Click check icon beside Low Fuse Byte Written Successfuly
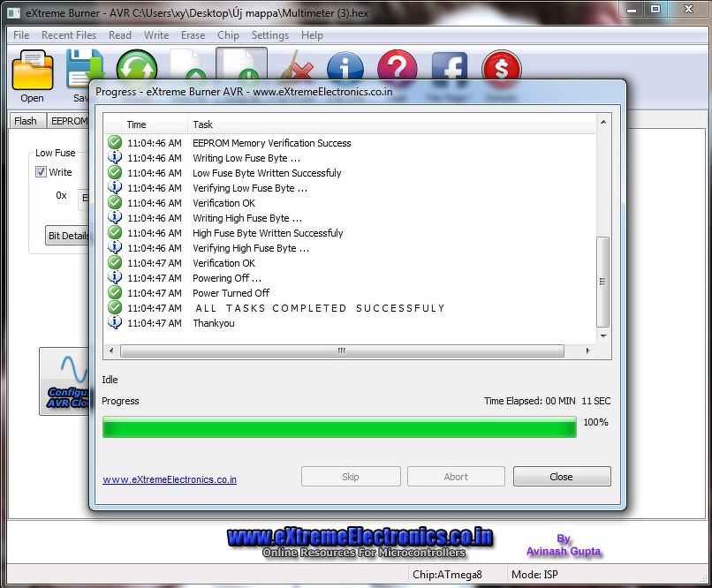The height and width of the screenshot is (588, 712). pyautogui.click(x=115, y=172)
